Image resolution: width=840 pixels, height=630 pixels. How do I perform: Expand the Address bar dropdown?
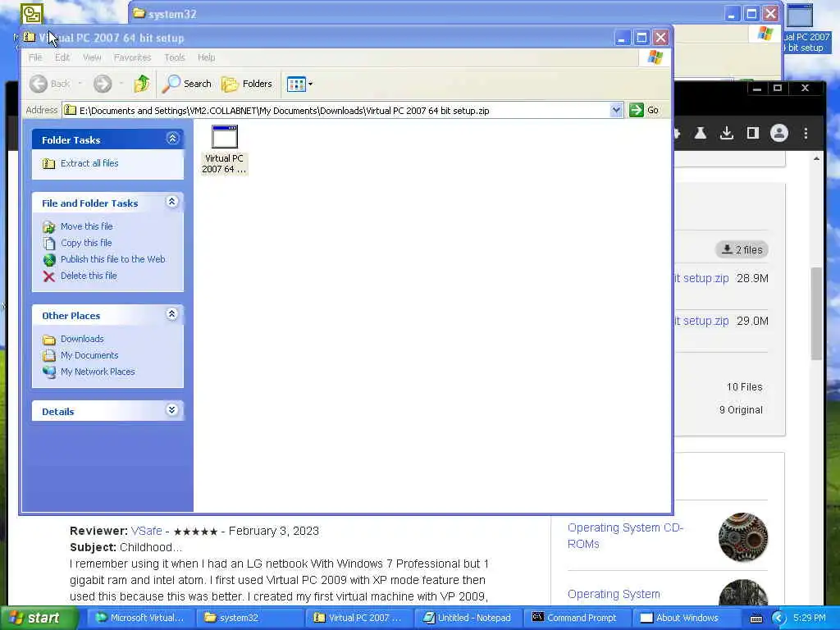click(x=616, y=110)
